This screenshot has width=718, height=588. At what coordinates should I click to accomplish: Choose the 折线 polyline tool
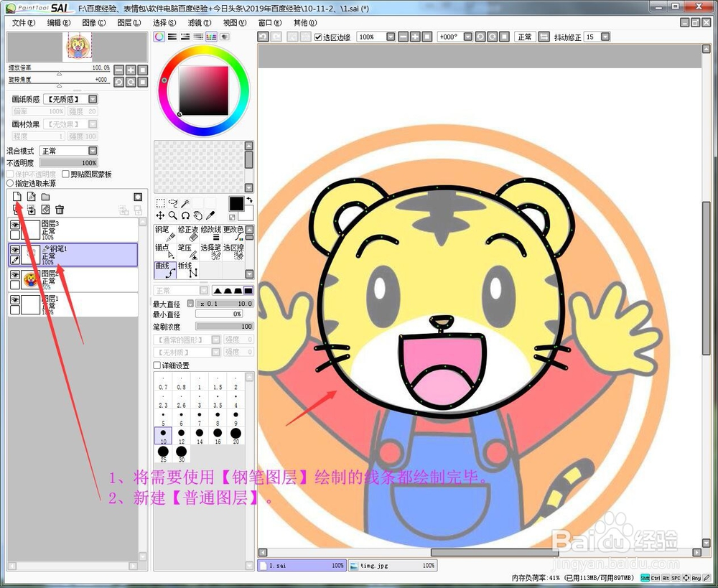click(x=188, y=270)
